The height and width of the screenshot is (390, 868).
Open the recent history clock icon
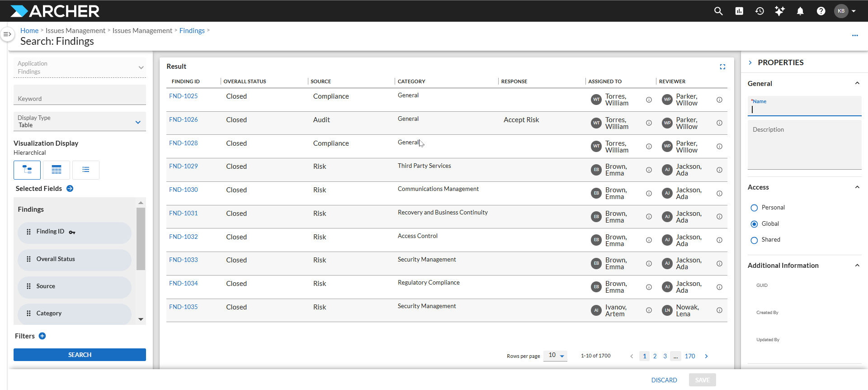[x=759, y=11]
